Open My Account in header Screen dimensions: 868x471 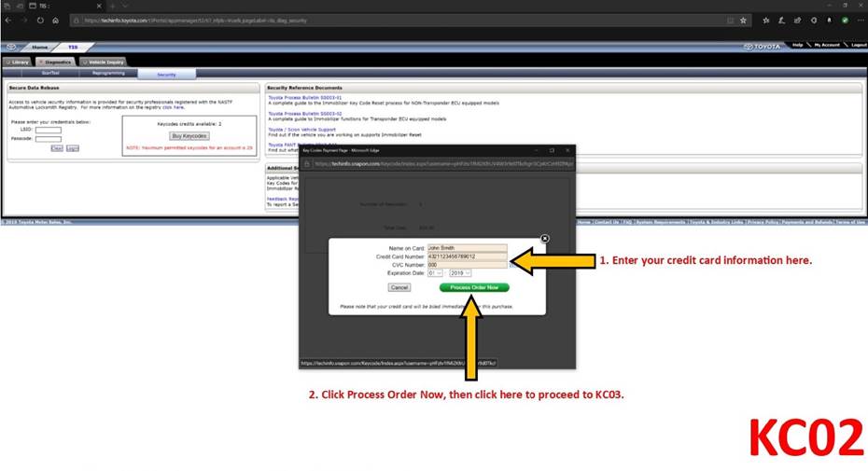pos(827,45)
